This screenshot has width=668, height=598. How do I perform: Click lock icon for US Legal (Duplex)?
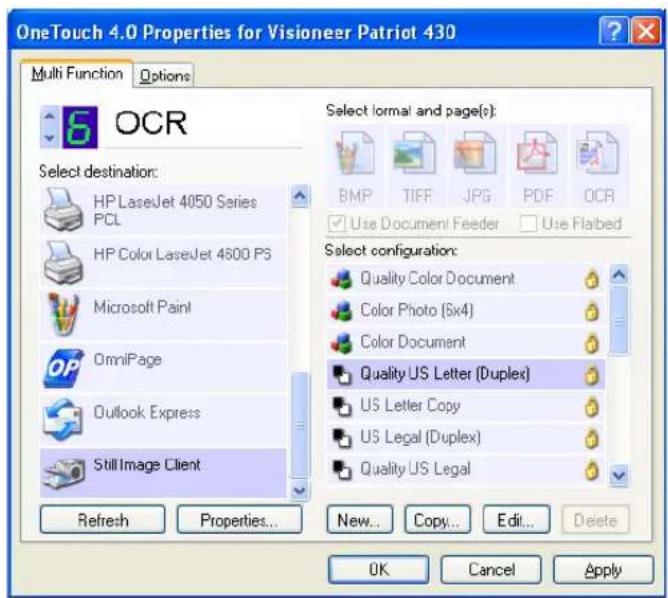coord(592,438)
